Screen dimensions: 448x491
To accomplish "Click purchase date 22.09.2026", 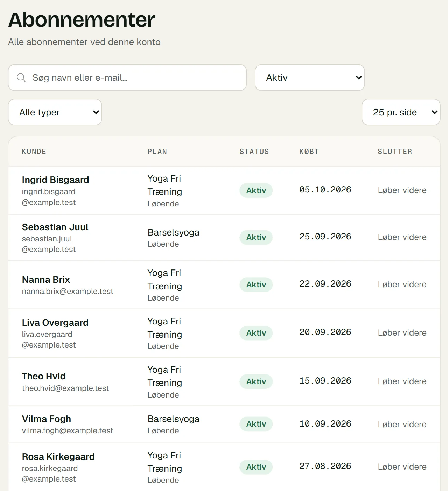I will (325, 284).
